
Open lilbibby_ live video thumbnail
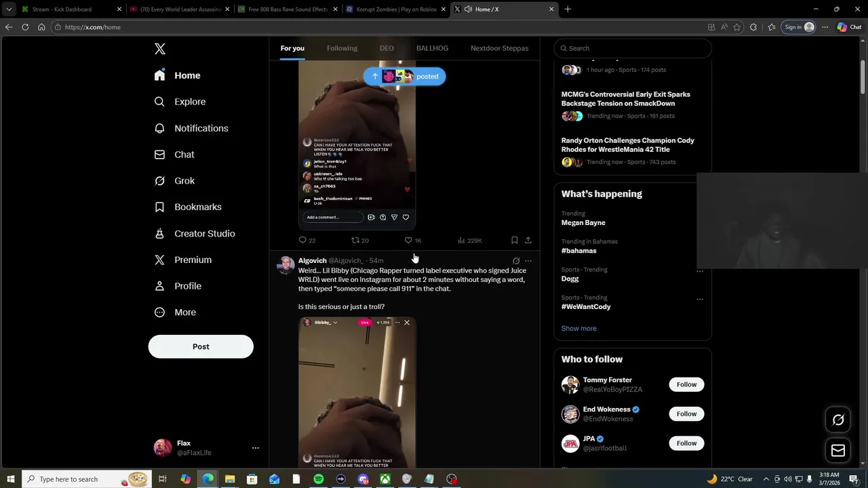pyautogui.click(x=357, y=392)
